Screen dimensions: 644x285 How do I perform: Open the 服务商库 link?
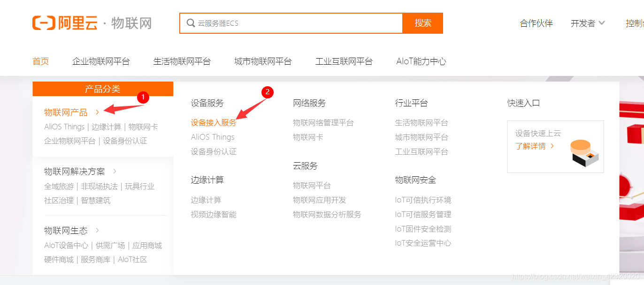[96, 259]
